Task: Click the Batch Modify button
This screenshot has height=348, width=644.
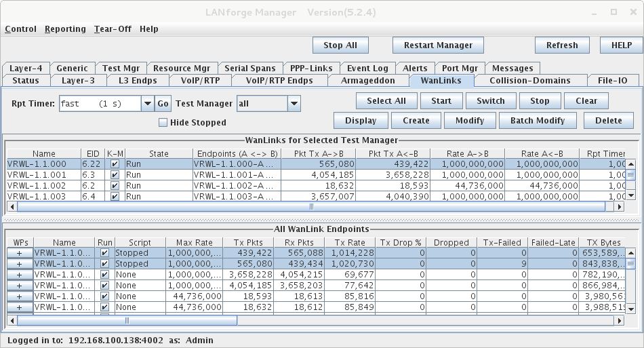Action: 538,120
